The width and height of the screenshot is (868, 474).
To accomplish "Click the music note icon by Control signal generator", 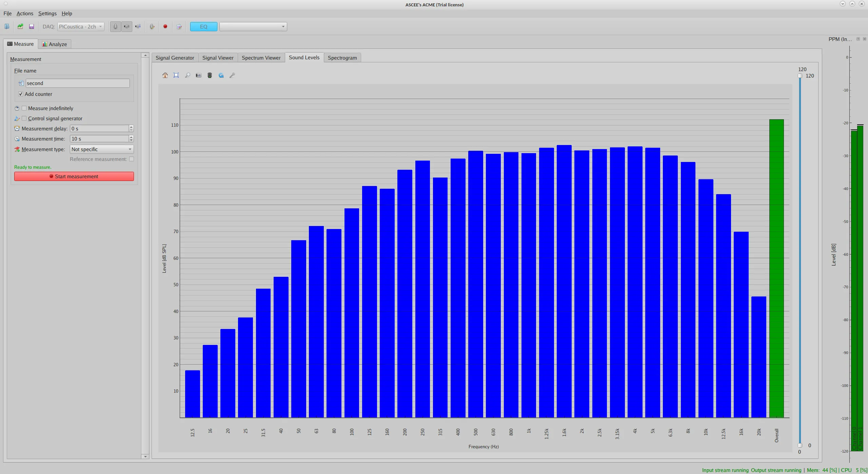I will [x=17, y=119].
